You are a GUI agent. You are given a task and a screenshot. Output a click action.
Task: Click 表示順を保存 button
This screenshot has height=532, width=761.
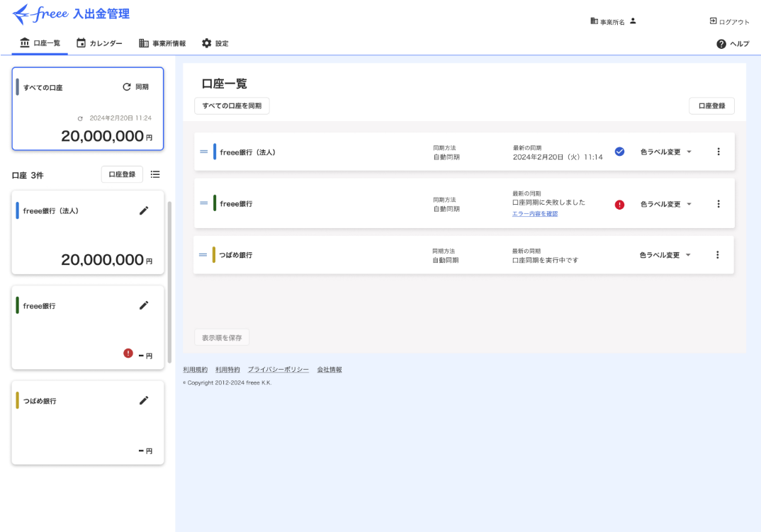pyautogui.click(x=222, y=337)
